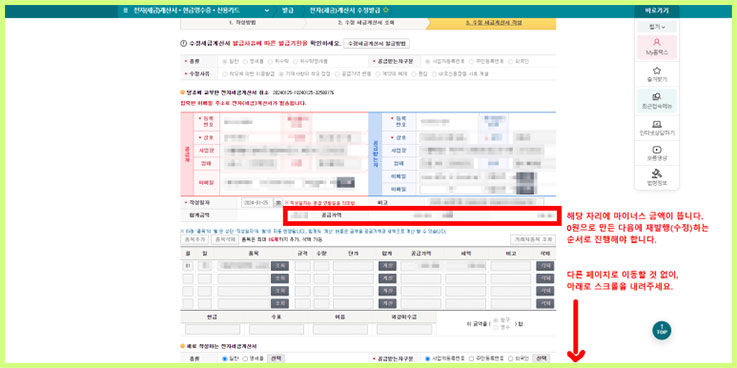Click the 발급 breadcrumb menu

click(288, 10)
